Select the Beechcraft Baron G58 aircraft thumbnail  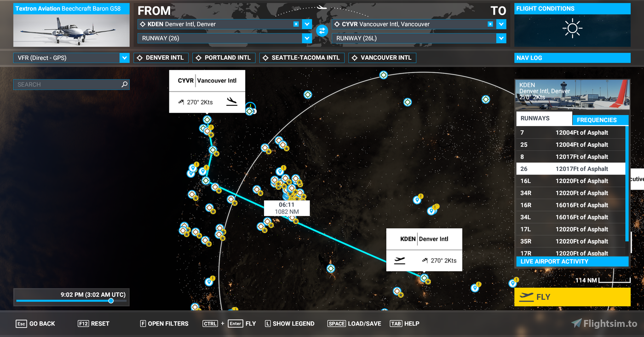click(72, 30)
